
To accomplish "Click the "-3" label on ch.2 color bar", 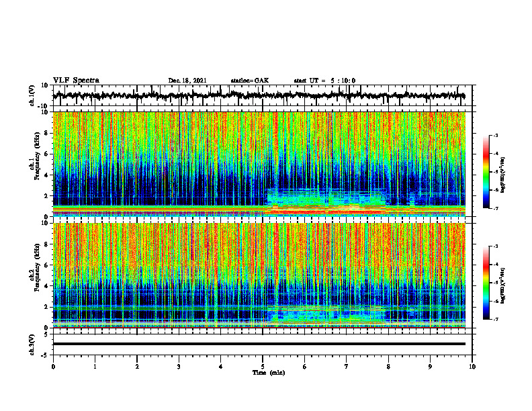I will 495,246.
